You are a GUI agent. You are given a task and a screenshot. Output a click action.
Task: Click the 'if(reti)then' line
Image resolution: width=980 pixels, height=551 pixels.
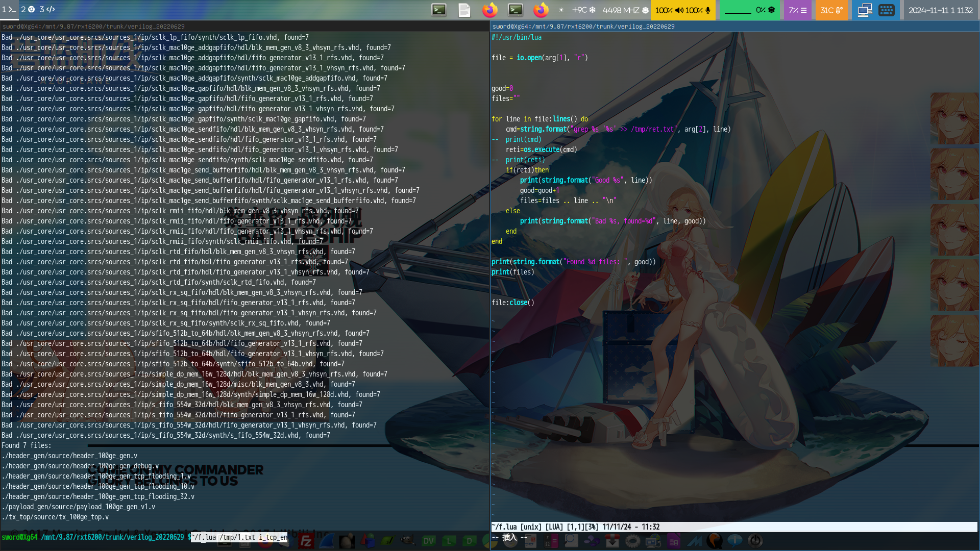pos(527,170)
